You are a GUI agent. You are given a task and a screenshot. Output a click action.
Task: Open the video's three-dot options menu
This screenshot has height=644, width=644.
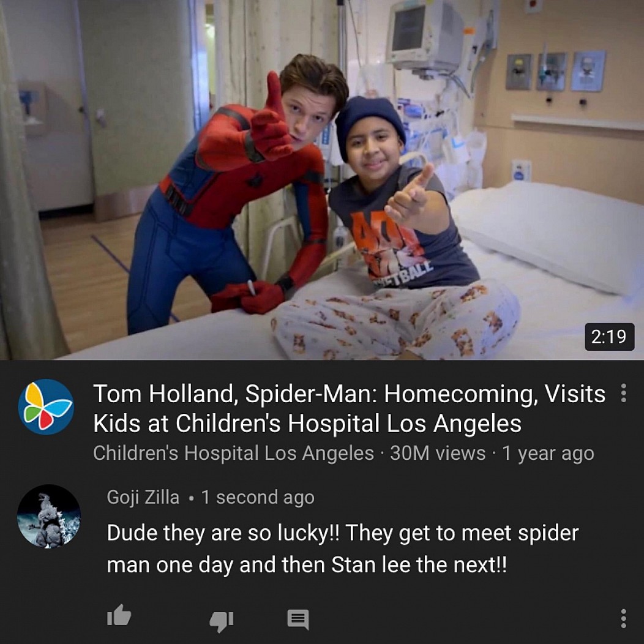(623, 393)
